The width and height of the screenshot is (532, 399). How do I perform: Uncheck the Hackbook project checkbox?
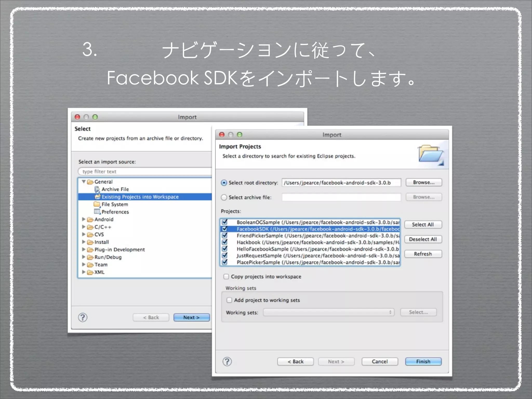pos(225,242)
